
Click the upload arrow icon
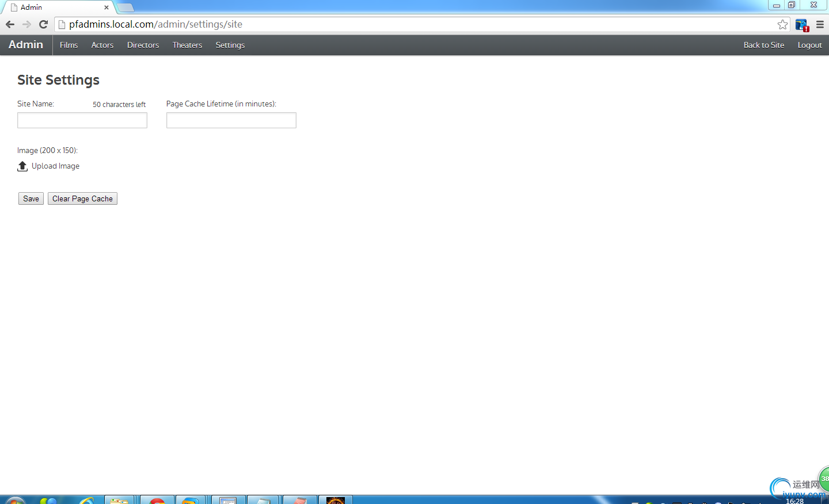[x=22, y=166]
